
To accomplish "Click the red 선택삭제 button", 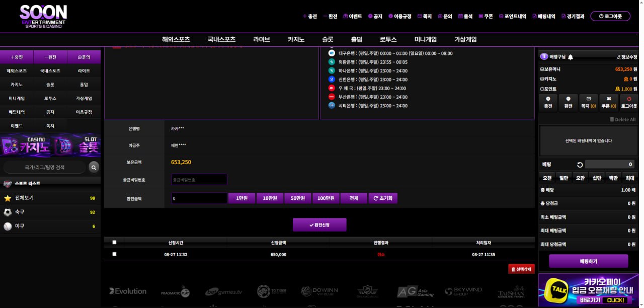I will [521, 269].
